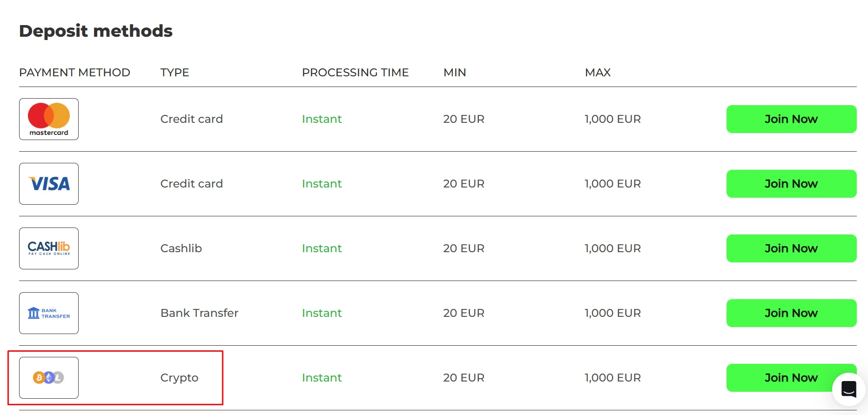Open the live chat widget icon
Image resolution: width=868 pixels, height=415 pixels.
pos(848,389)
